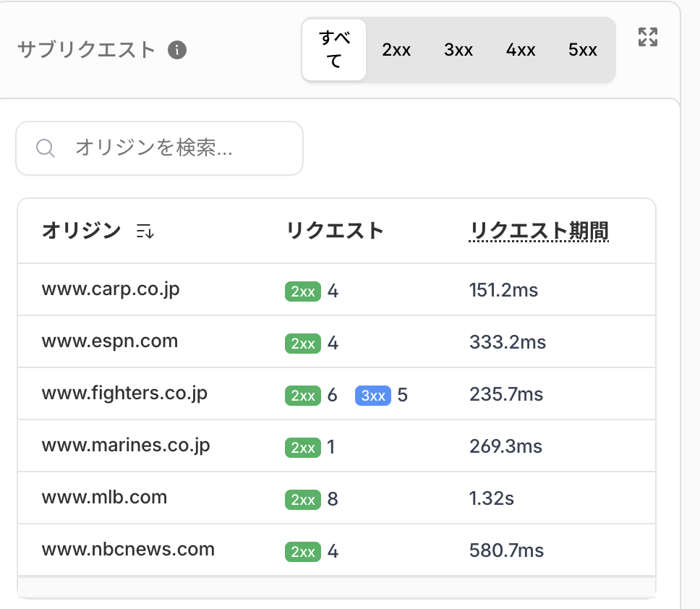Enable the 5xx error filter

click(x=583, y=50)
